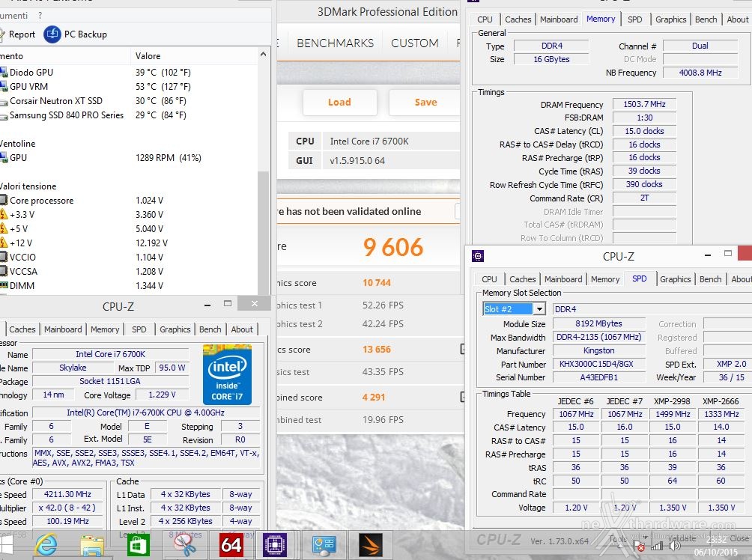
Task: Click the VCCIO chip icon
Action: click(x=4, y=257)
